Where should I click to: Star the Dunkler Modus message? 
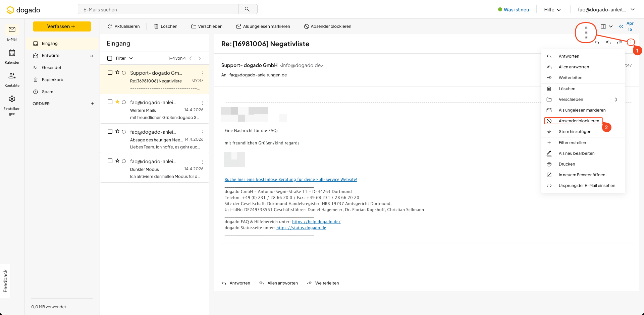[x=117, y=161]
